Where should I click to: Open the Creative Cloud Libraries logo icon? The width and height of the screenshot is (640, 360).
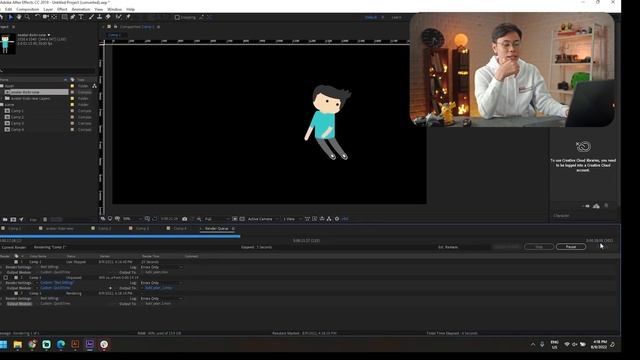click(583, 146)
